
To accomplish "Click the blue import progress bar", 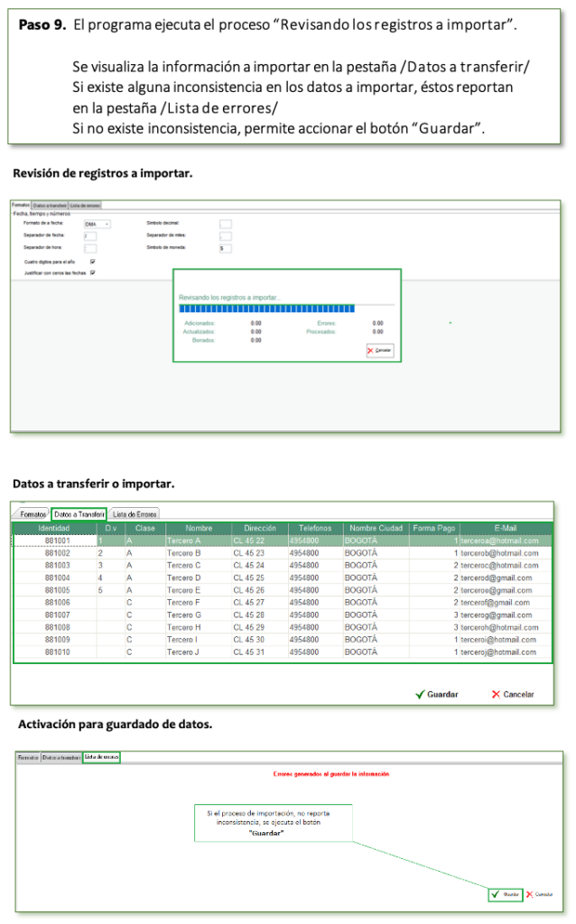I will pyautogui.click(x=268, y=308).
